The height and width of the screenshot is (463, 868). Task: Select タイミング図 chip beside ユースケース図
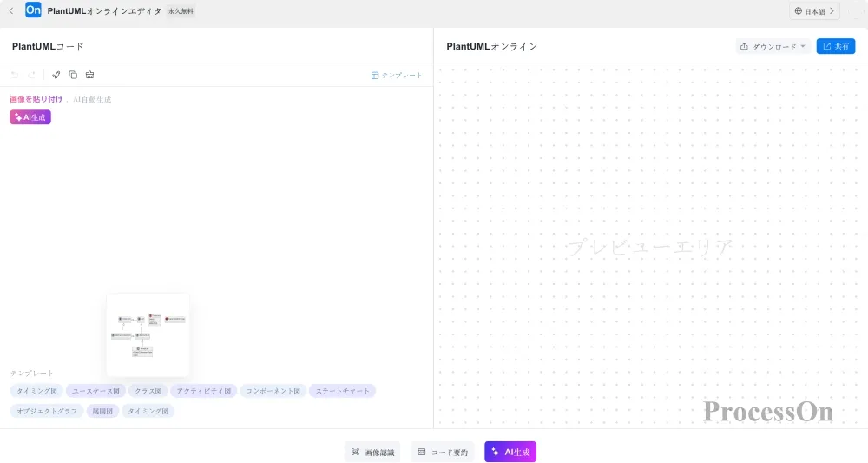pos(36,391)
